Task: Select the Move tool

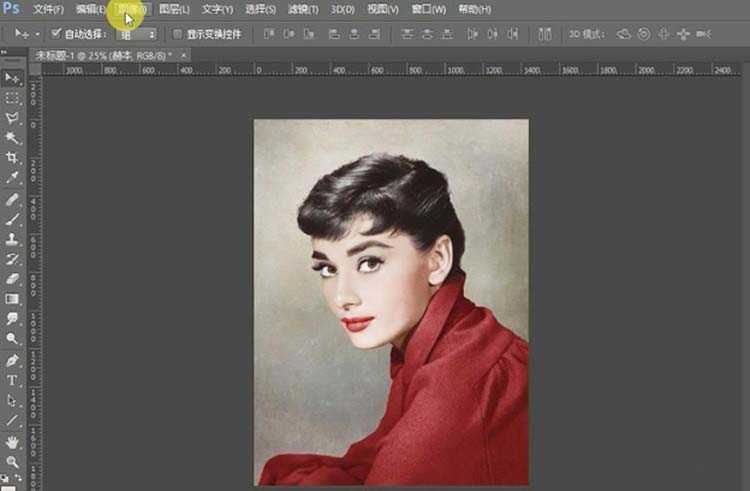Action: coord(13,78)
